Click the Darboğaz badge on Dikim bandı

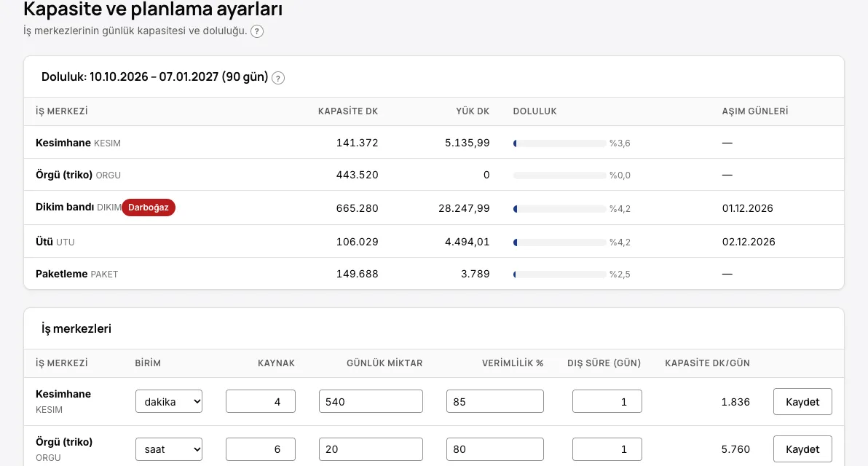click(149, 208)
